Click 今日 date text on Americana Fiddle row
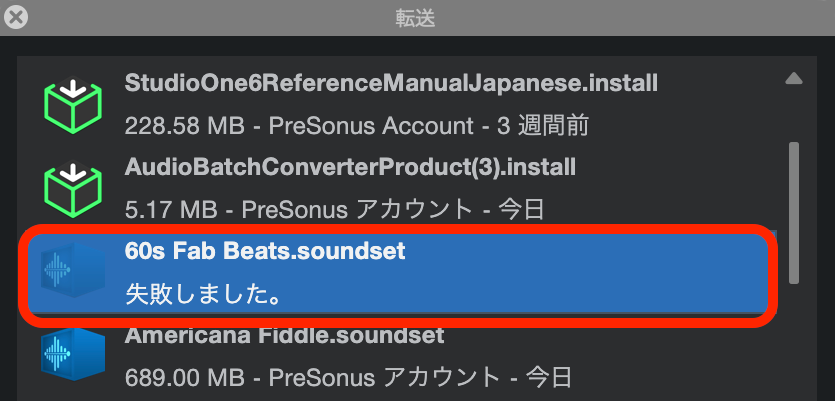Screen dimensions: 835x401 tap(549, 378)
